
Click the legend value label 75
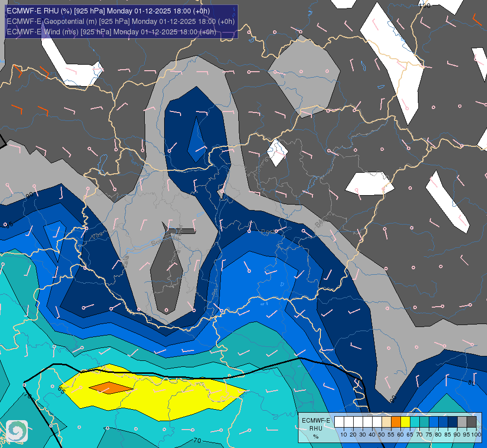click(x=429, y=435)
